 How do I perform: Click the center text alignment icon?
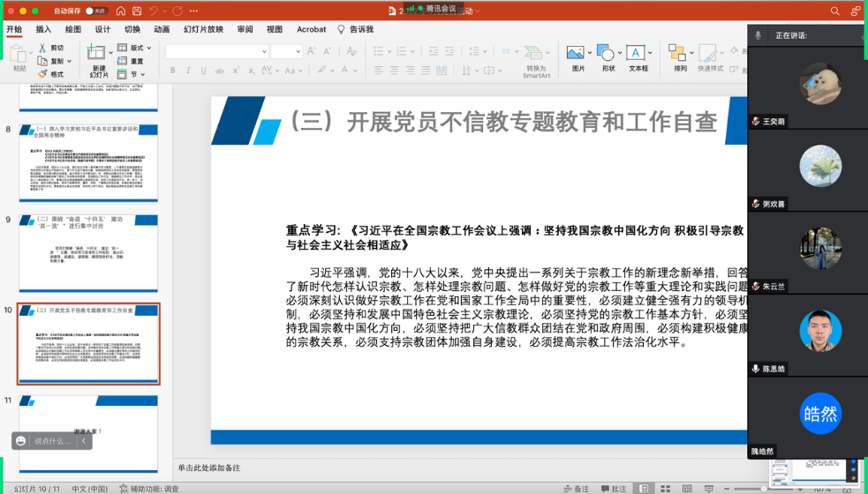pos(394,71)
